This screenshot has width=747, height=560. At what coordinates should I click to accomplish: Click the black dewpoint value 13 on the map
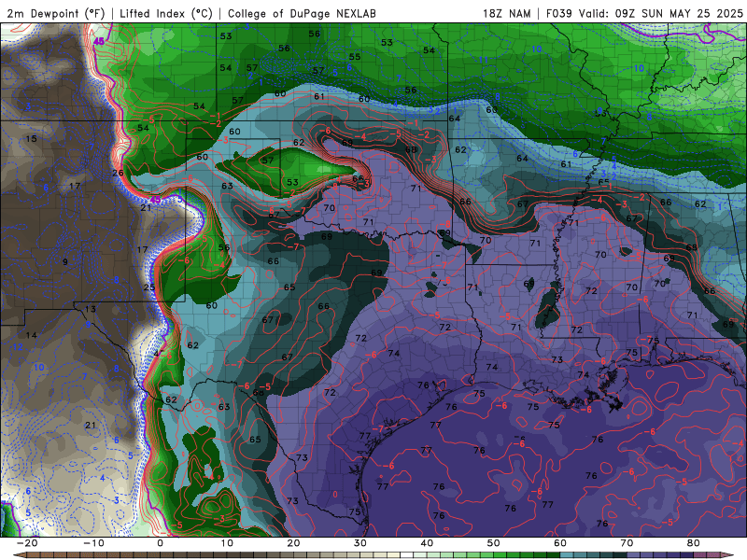tap(91, 309)
